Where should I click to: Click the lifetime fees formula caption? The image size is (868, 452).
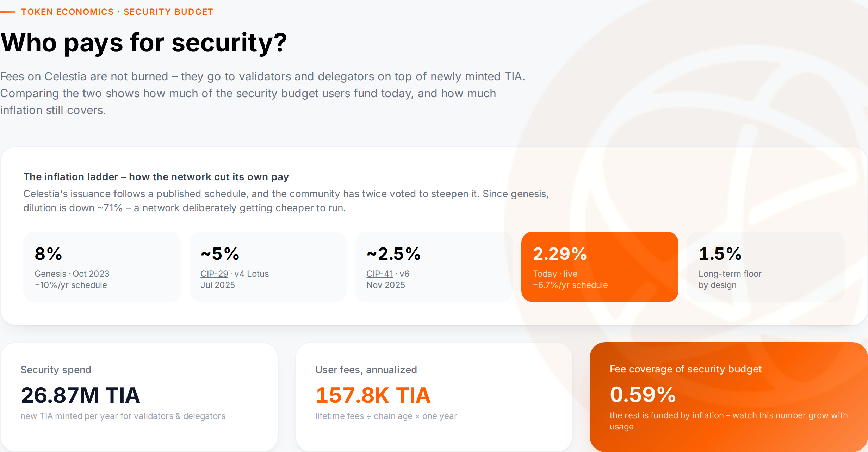386,416
